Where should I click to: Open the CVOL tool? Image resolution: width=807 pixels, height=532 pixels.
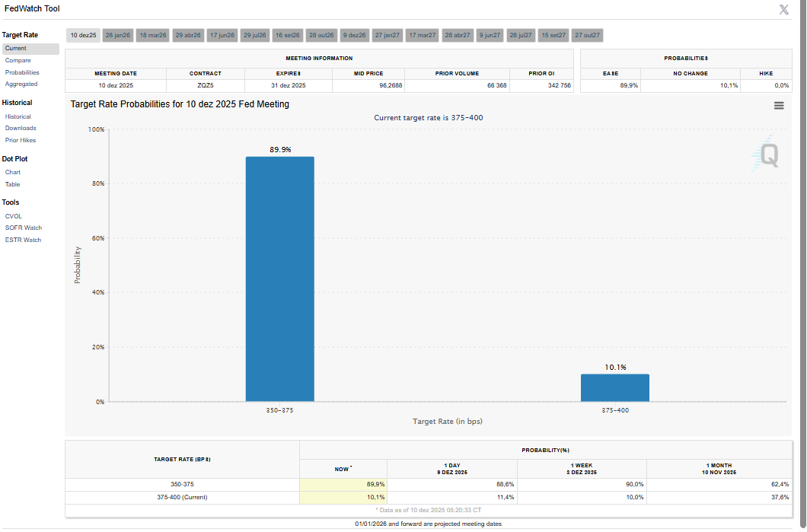(14, 216)
